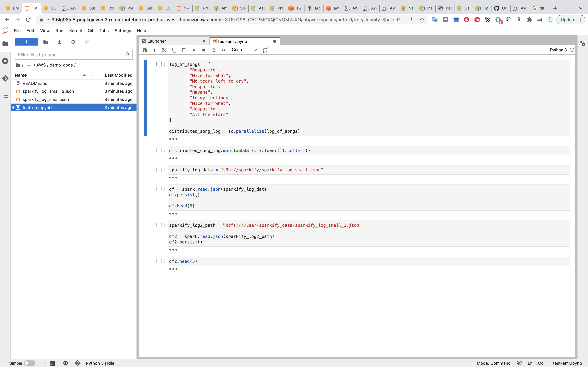The width and height of the screenshot is (588, 367).
Task: Expand the collapsed path ellipsis in the breadcrumb
Action: (28, 65)
